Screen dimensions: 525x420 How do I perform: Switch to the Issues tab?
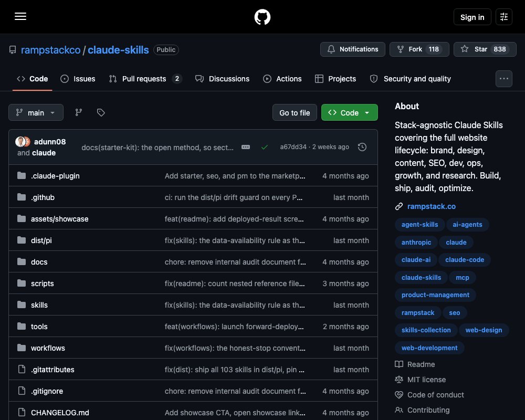tap(78, 79)
